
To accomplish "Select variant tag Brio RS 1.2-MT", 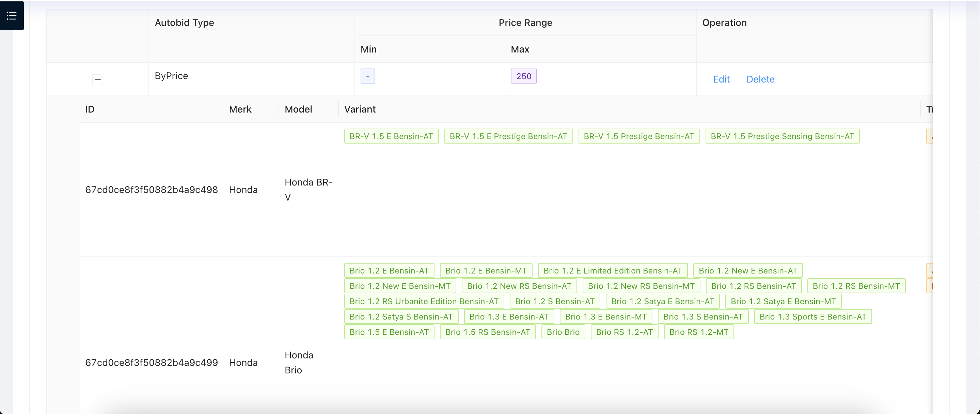I will [x=698, y=332].
